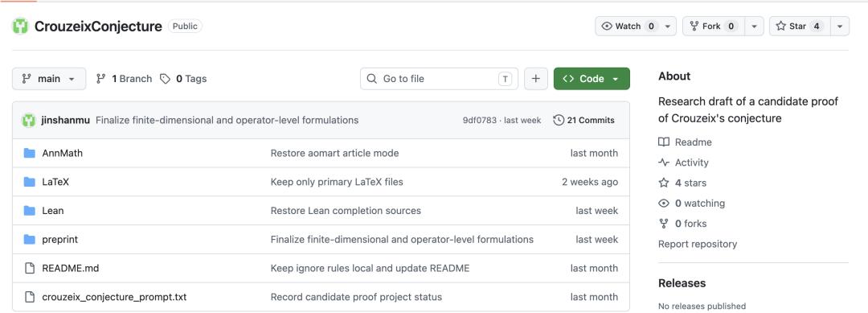868x313 pixels.
Task: Open the Watch notifications dropdown arrow
Action: 668,26
